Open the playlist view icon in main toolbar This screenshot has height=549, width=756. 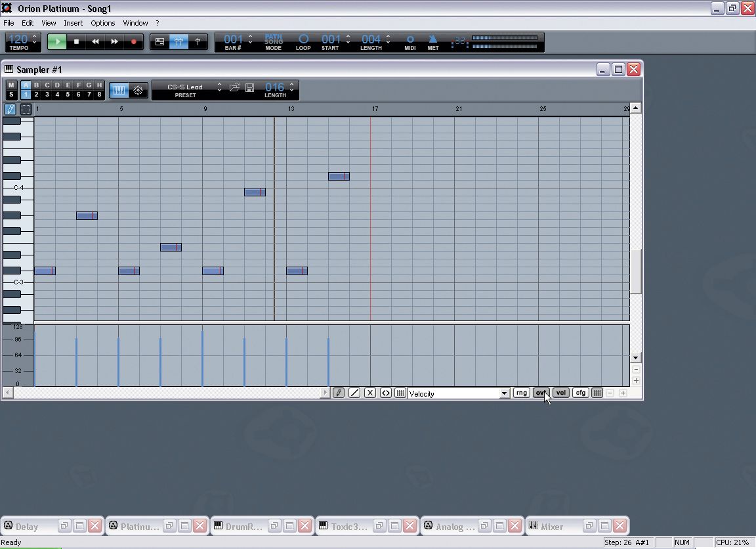tap(159, 42)
